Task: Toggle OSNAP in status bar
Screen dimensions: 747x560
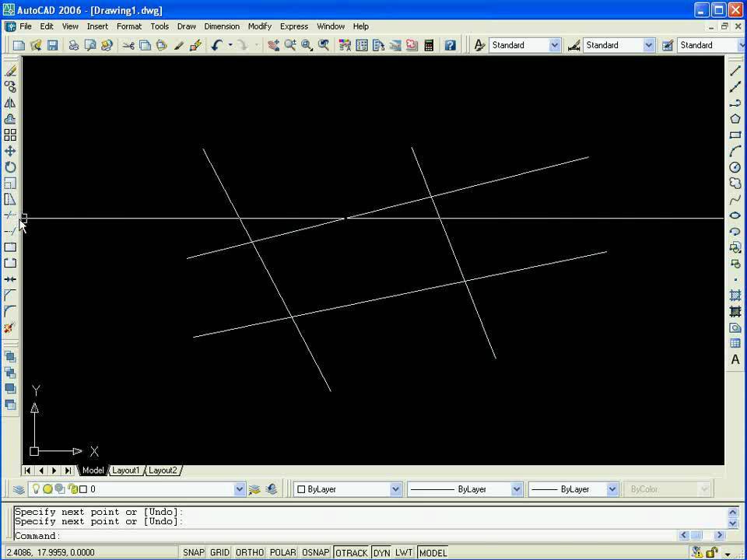Action: pos(315,552)
